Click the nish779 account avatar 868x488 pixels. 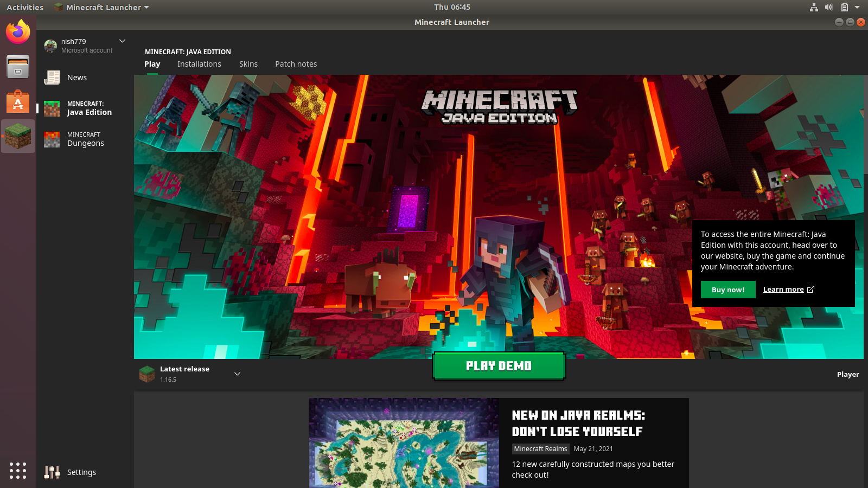point(50,46)
